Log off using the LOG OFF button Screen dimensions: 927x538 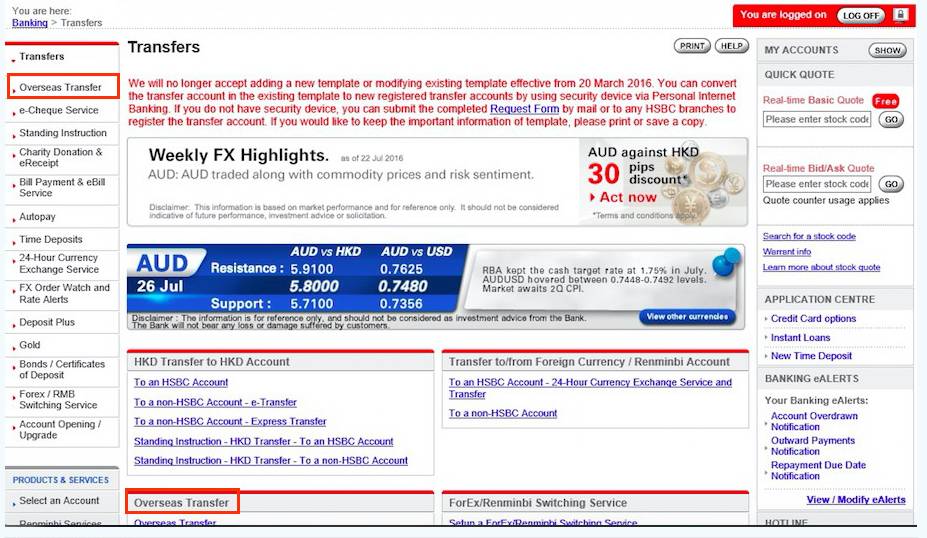860,15
